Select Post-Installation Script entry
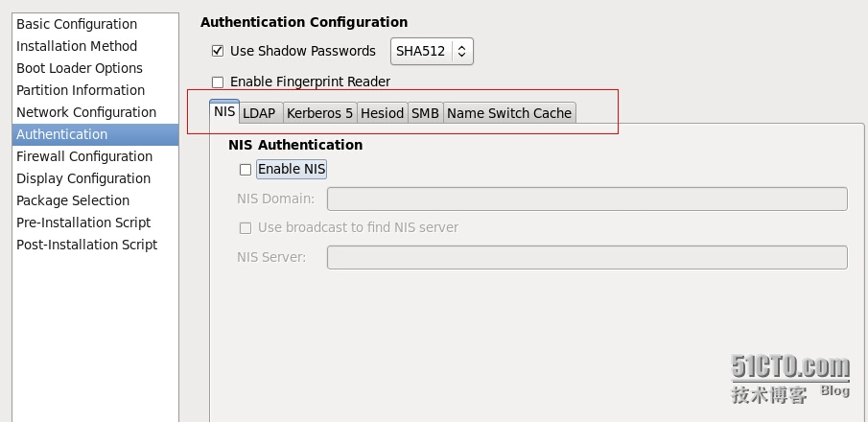This screenshot has height=422, width=868. pos(95,245)
